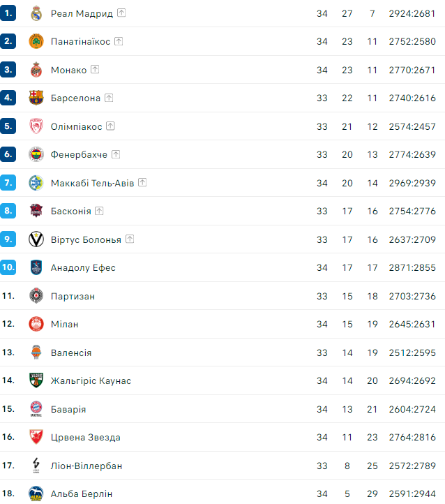This screenshot has height=504, width=445.
Task: Click the Fenerbahçe club logo
Action: click(36, 155)
